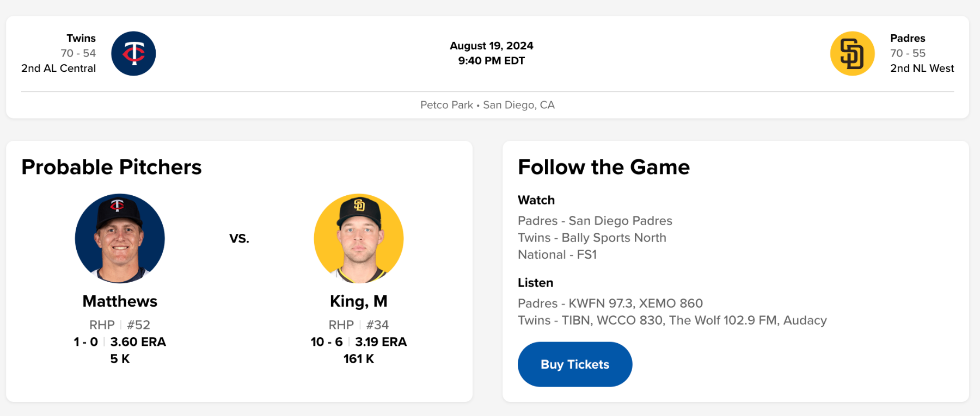Screen dimensions: 980x416
Task: Select the Padres team name in header
Action: [x=908, y=38]
